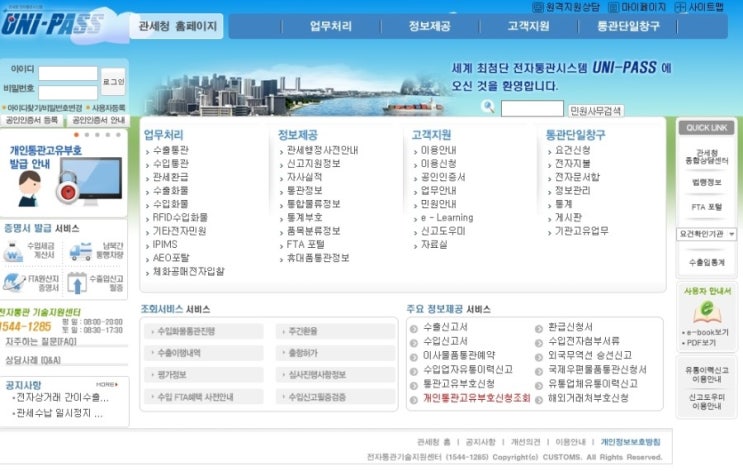Click the UNI-PASS logo
The width and height of the screenshot is (743, 471).
coord(52,24)
